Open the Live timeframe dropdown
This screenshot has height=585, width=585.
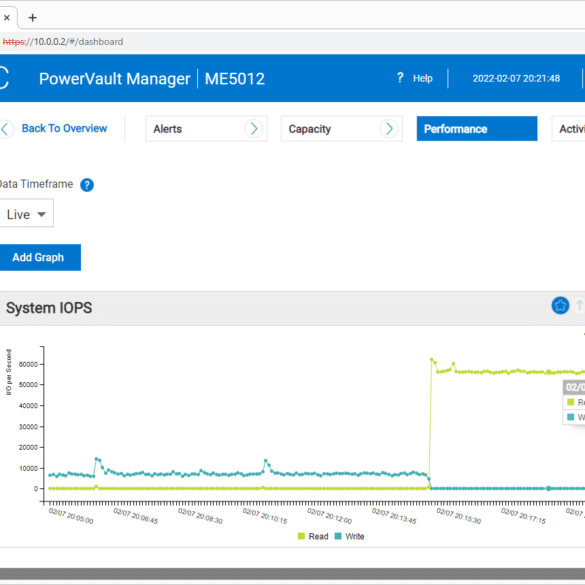[26, 213]
